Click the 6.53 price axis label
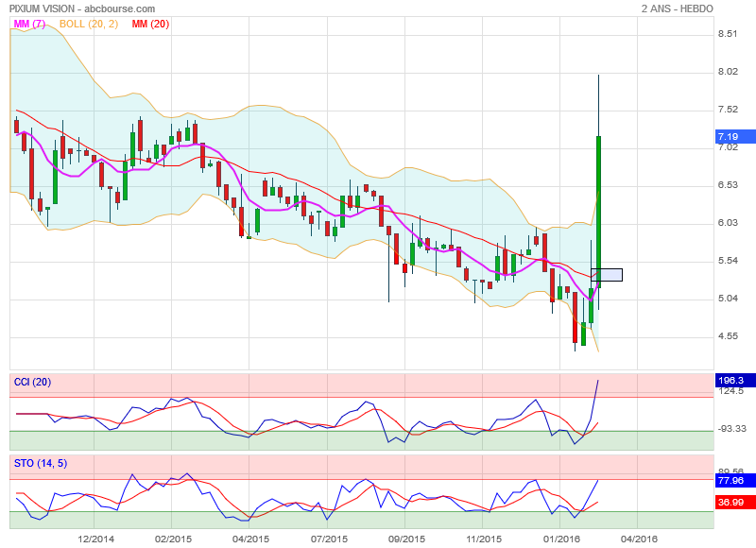 tap(728, 185)
